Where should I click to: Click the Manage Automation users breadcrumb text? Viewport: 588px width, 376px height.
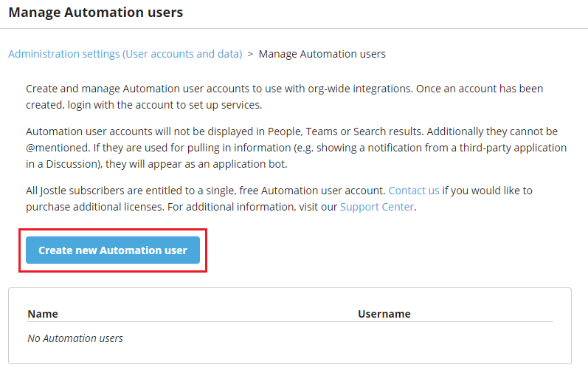[322, 54]
